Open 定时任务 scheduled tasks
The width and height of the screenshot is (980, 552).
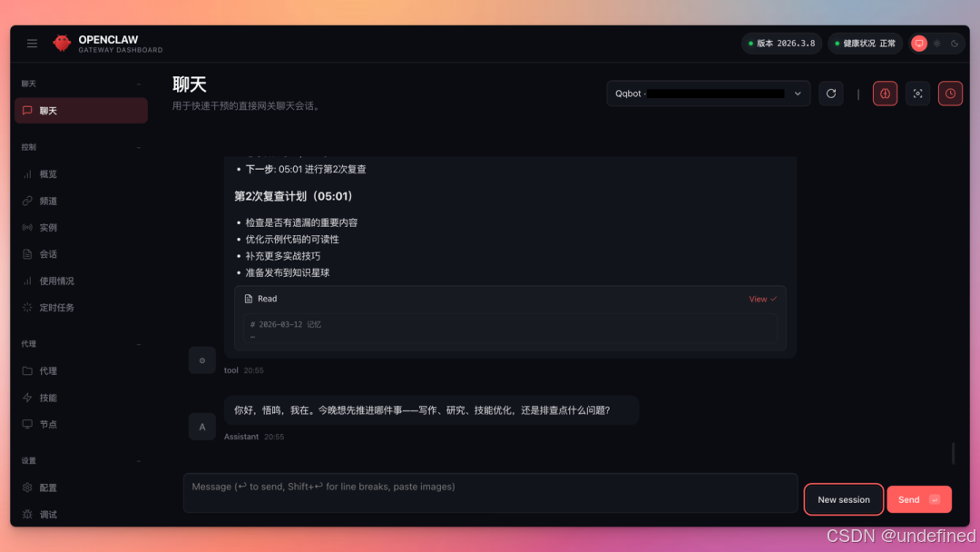(82, 308)
